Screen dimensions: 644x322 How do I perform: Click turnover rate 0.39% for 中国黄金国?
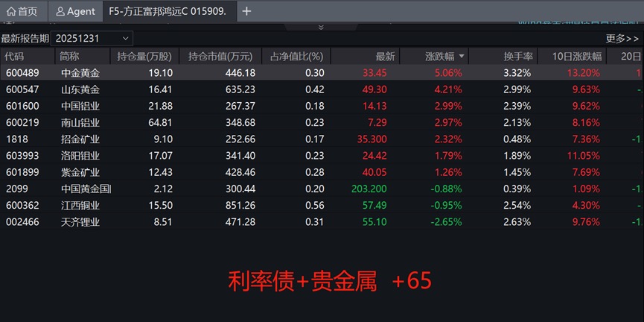(517, 189)
